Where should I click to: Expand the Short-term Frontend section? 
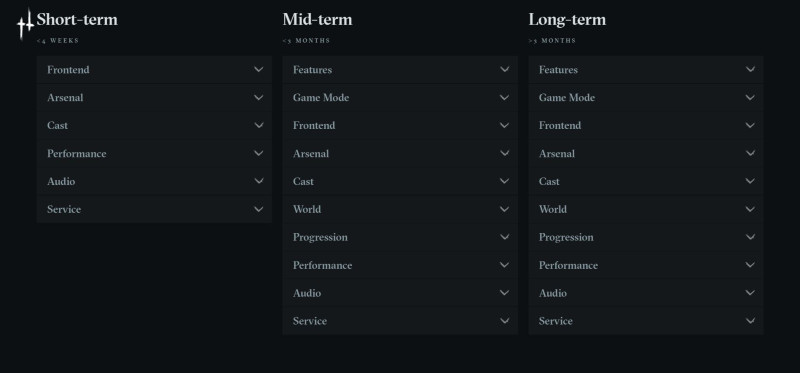click(154, 69)
